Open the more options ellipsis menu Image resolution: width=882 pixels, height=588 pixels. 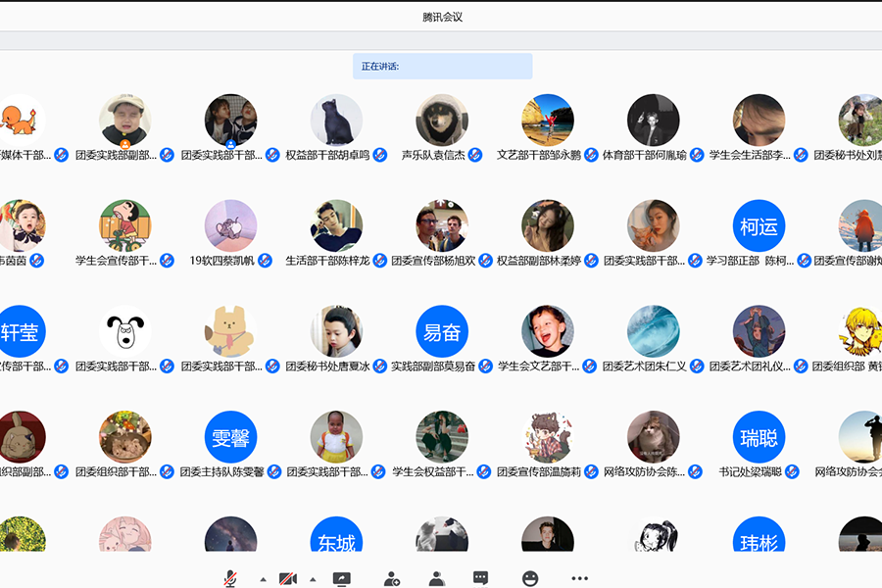580,578
